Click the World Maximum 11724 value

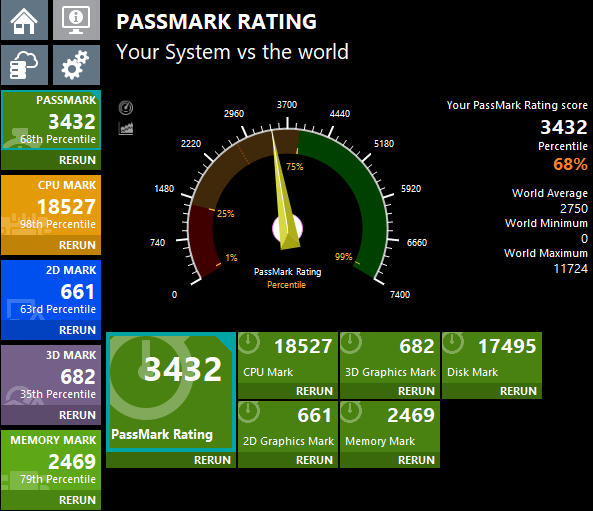pos(571,269)
